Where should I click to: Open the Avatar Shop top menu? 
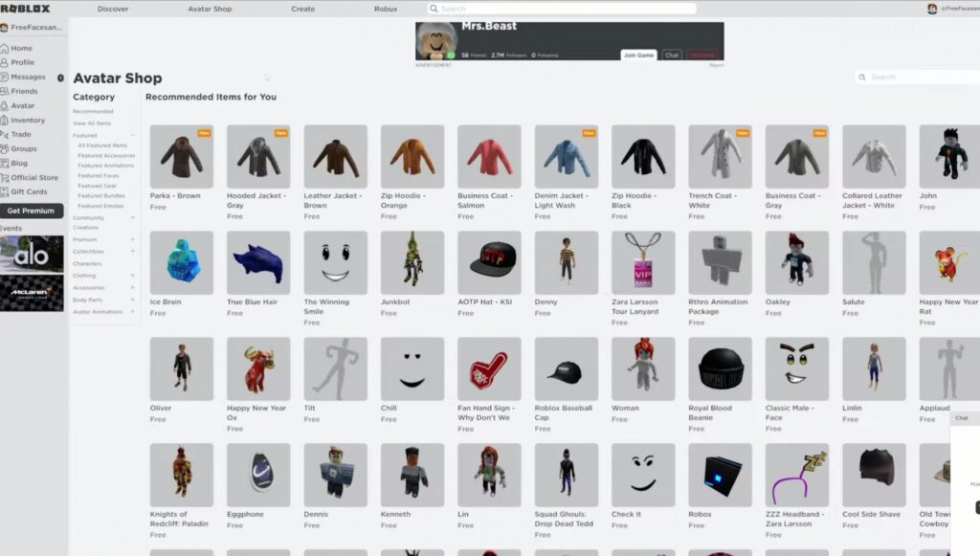[210, 9]
